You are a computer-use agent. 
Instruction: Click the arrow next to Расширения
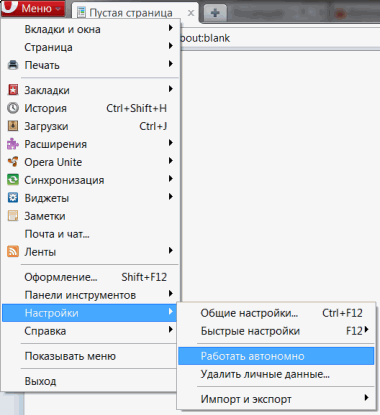coord(170,143)
